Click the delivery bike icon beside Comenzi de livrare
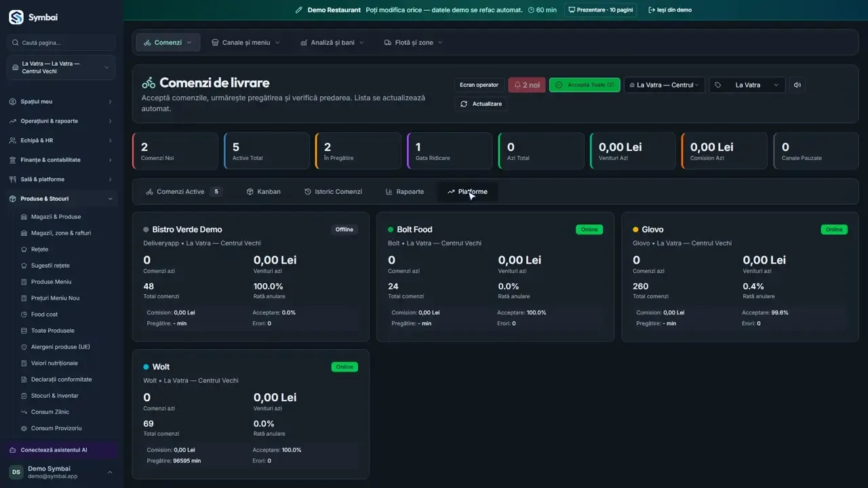This screenshot has height=488, width=868. (149, 83)
